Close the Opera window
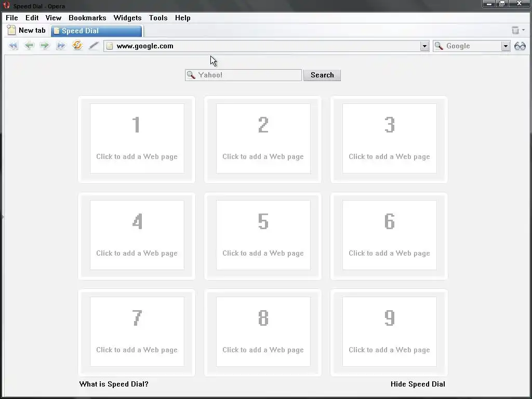 click(x=519, y=4)
